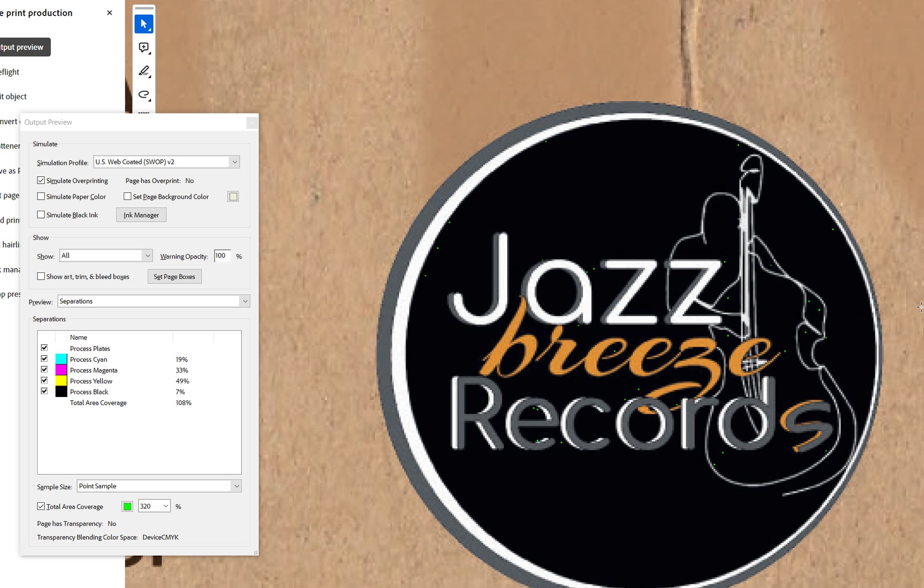Viewport: 924px width, 588px height.
Task: Click green Total Area Coverage color swatch
Action: [x=127, y=506]
